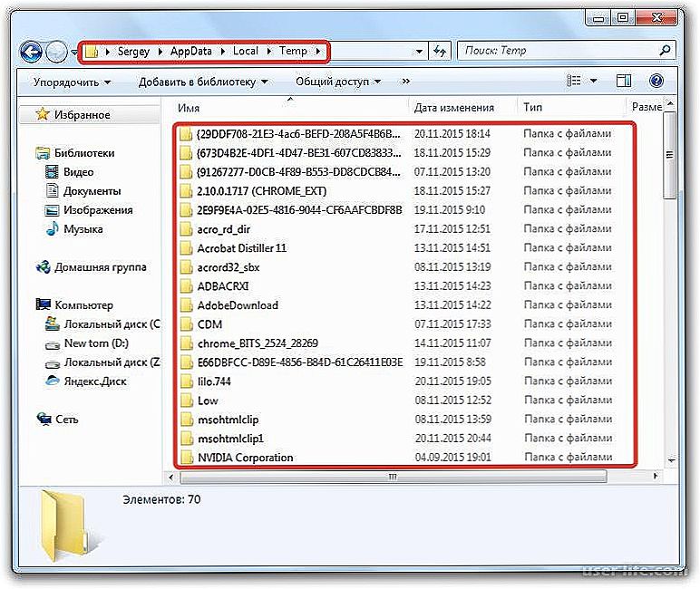Select Sergey in the address path

[133, 52]
